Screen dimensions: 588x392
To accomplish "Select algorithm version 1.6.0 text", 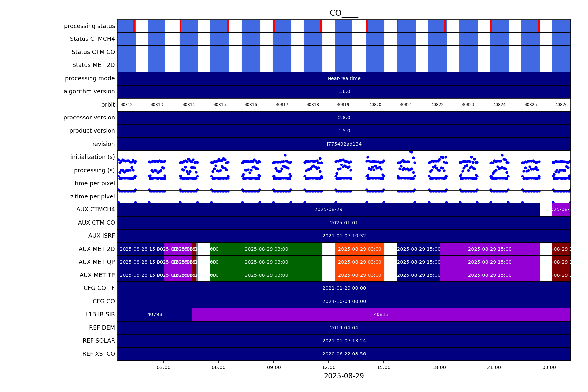I will [344, 92].
